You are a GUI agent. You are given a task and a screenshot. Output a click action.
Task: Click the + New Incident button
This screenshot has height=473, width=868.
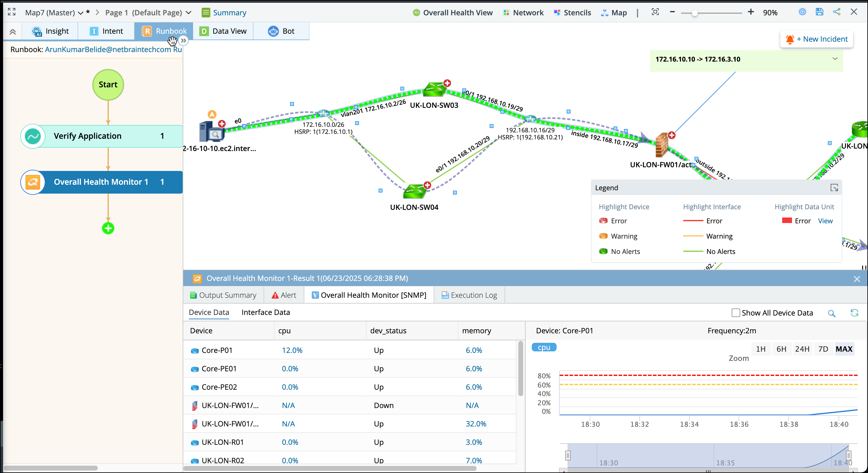click(817, 39)
